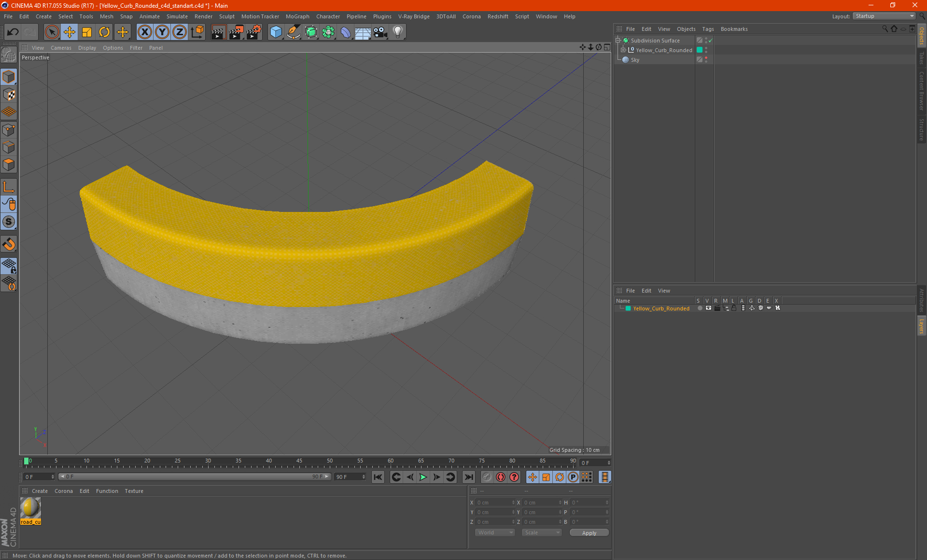Select the road_cu material thumbnail
Viewport: 927px width, 560px height.
31,511
